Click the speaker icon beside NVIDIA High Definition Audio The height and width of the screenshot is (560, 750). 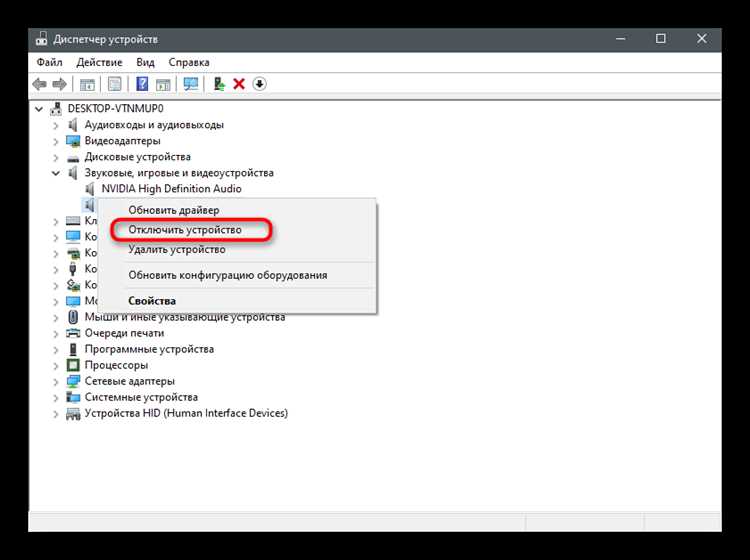pos(89,189)
